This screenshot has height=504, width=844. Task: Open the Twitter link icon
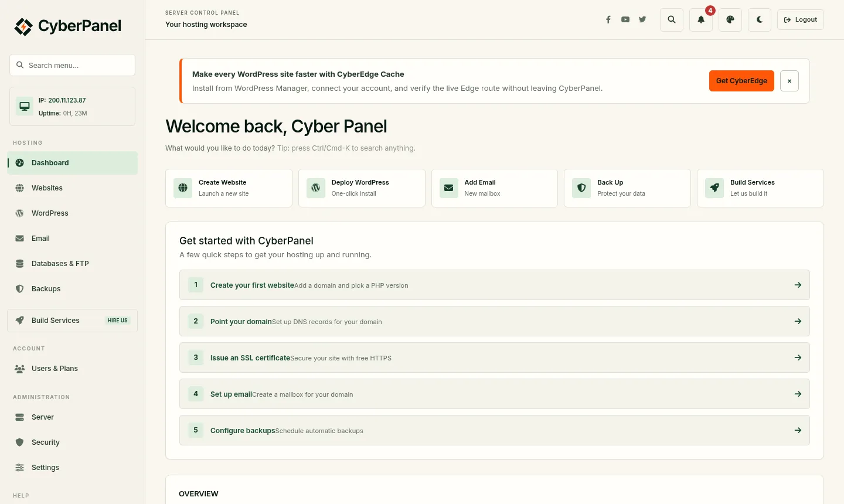(642, 19)
